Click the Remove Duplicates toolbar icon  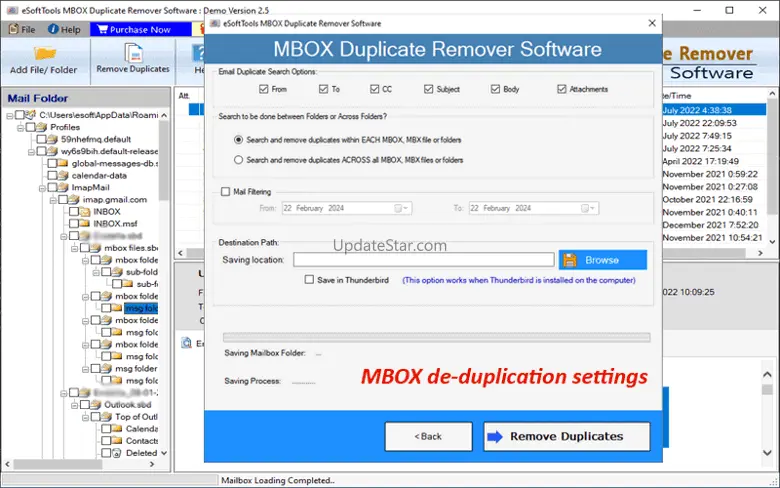[x=133, y=53]
